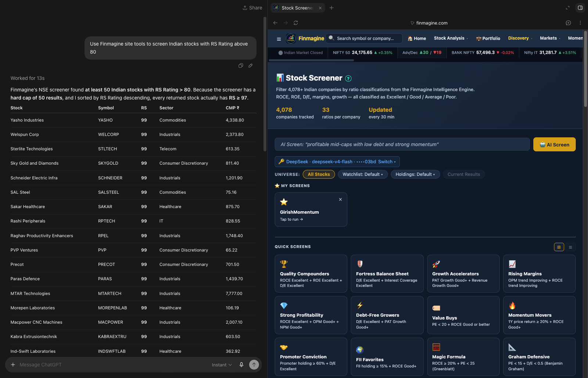
Task: Click the AI Screen button
Action: (x=554, y=145)
